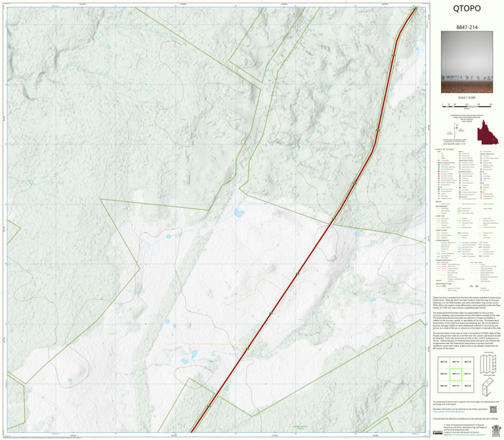Click the QR code for QTopo application
Viewport: 504px width, 440px height.
tap(493, 409)
